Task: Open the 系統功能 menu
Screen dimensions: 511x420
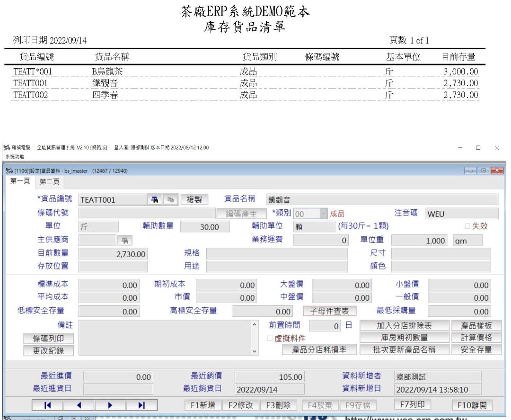Action: (15, 157)
